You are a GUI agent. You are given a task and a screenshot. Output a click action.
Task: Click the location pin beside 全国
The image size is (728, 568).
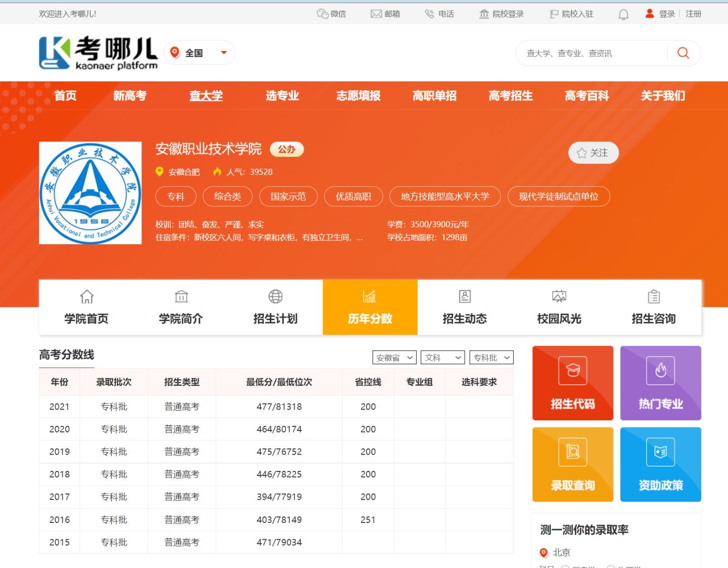(175, 52)
